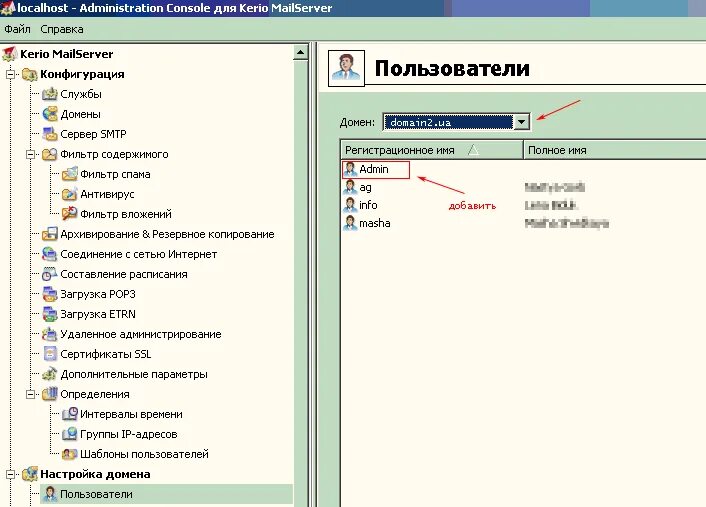This screenshot has width=706, height=507.
Task: Select the ag user name text
Action: 365,188
